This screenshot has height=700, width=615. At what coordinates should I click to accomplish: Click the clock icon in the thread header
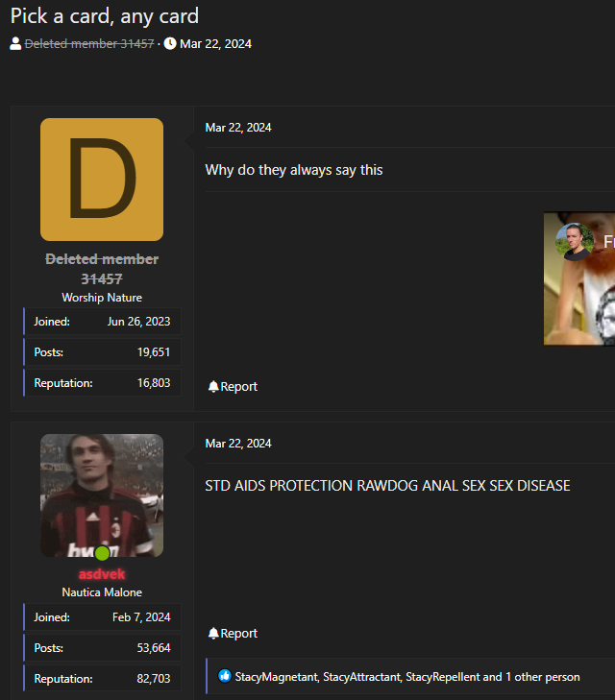tap(170, 43)
